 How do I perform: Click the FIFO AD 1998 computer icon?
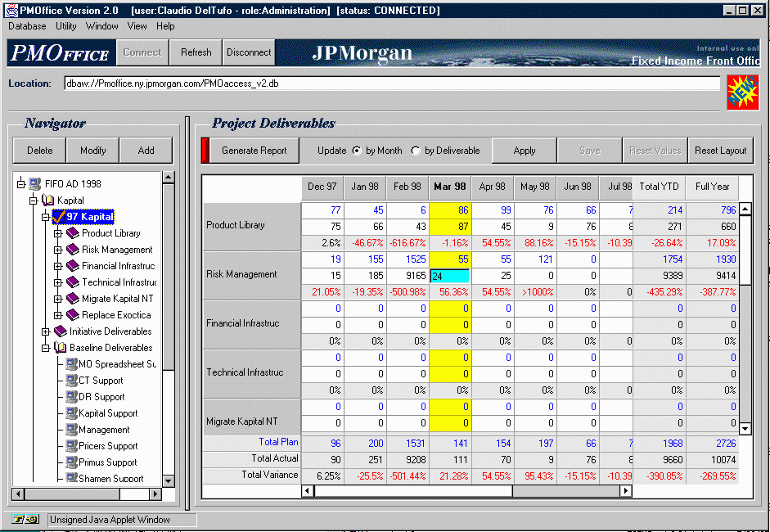(35, 184)
